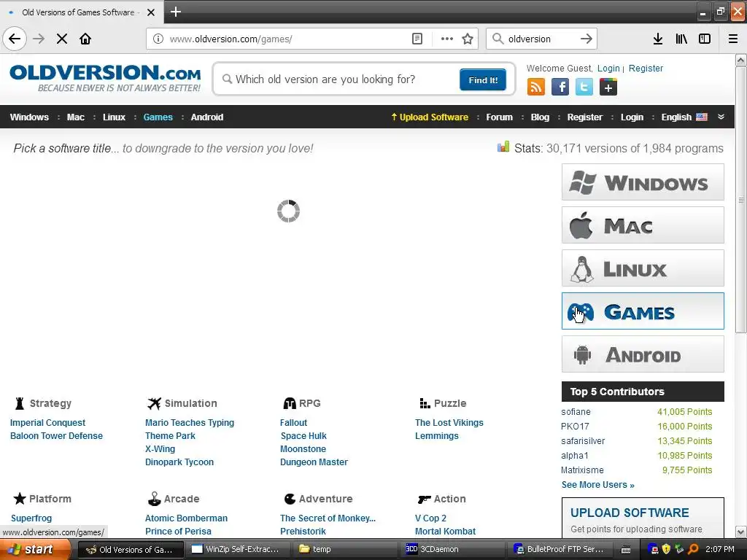This screenshot has height=560, width=747.
Task: Open the Imperial Conquest game link
Action: (x=47, y=422)
